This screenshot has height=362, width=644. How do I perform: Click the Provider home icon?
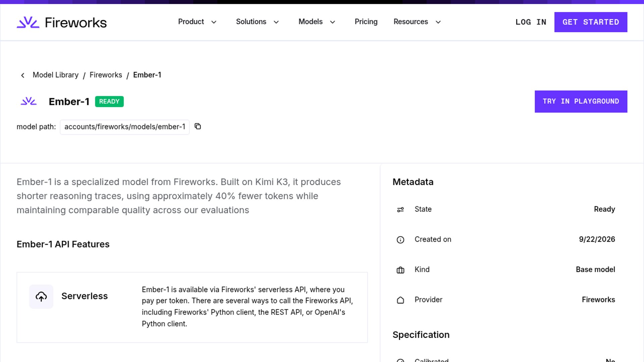[400, 300]
